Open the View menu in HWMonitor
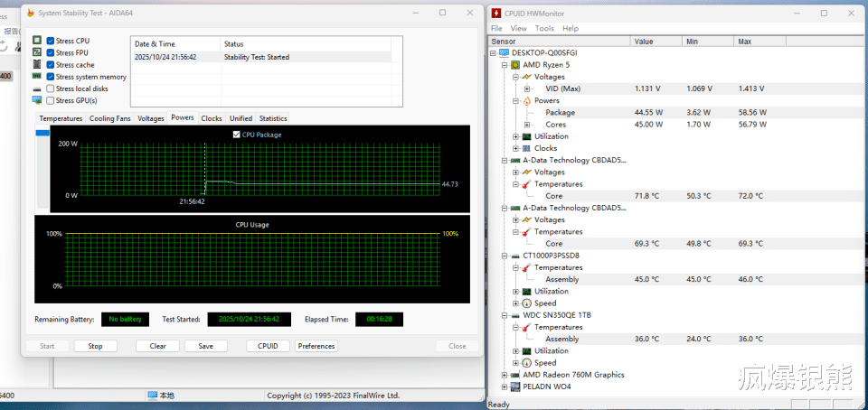The height and width of the screenshot is (410, 868). [x=519, y=28]
